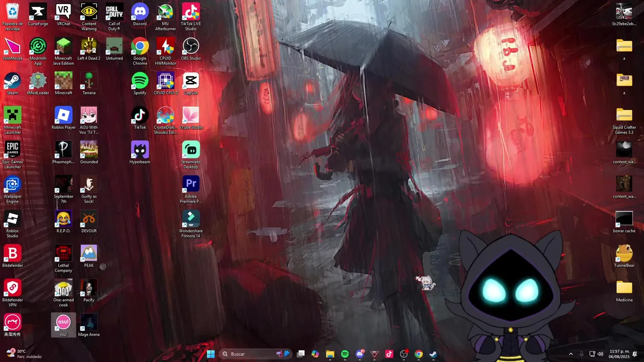Image resolution: width=644 pixels, height=362 pixels.
Task: Open the Content Warning game shortcut
Action: (89, 17)
